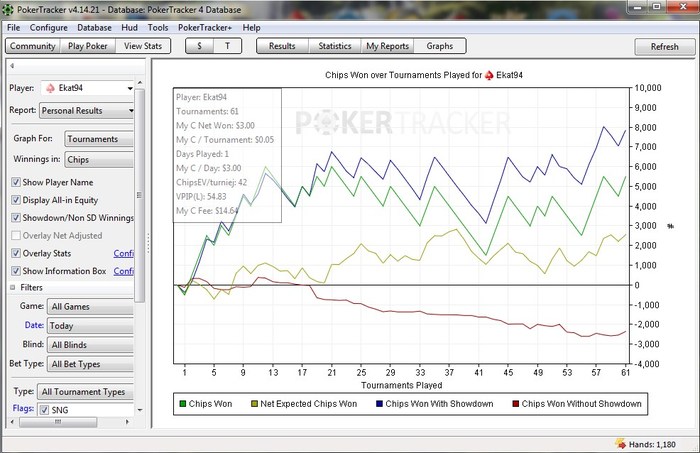Click the sidebar horizontal scrollbar thumb
The width and height of the screenshot is (700, 453).
58,422
